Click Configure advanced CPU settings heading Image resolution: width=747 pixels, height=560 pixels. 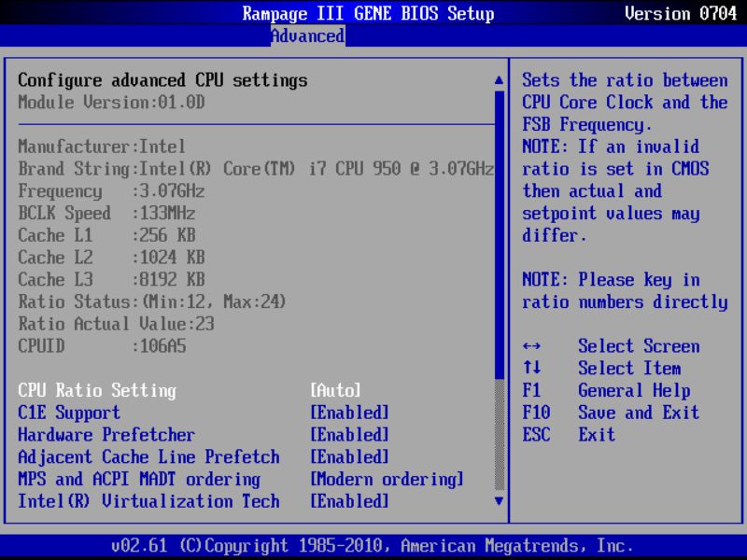point(162,80)
